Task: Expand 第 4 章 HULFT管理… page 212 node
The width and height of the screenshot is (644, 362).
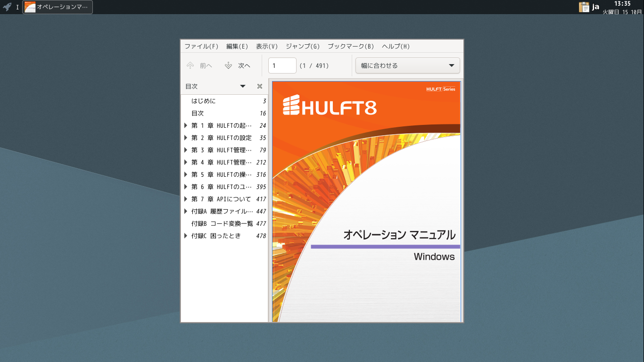Action: click(186, 162)
